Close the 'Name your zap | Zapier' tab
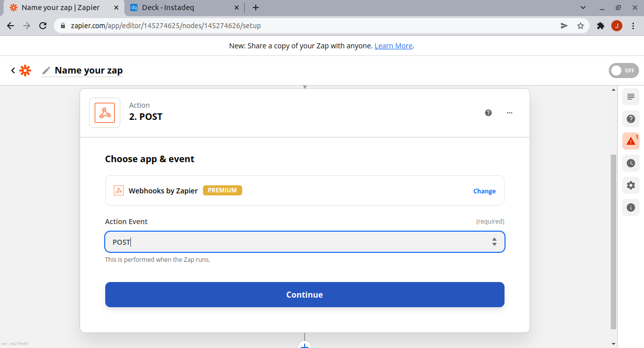Screen dimensions: 644x348 pyautogui.click(x=116, y=8)
